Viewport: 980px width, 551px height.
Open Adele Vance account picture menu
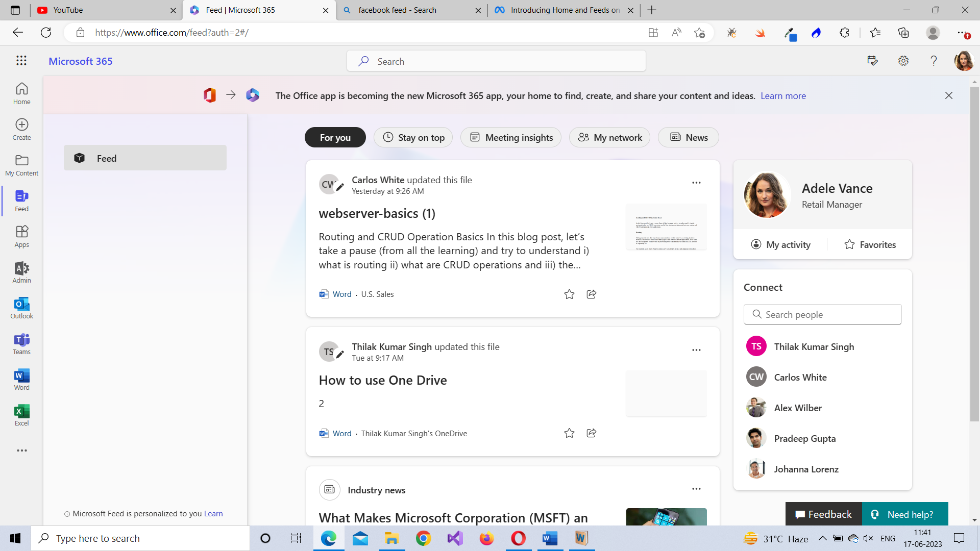point(964,61)
